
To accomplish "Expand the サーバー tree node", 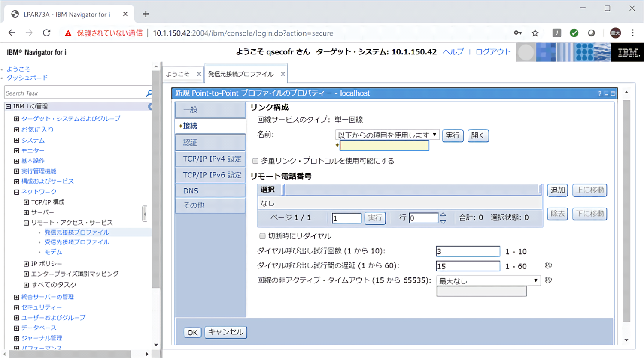I will point(26,213).
